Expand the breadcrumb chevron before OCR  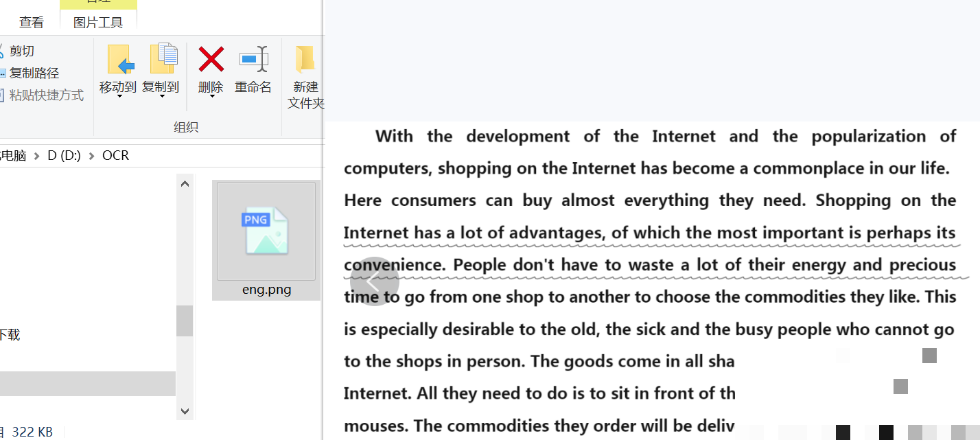pyautogui.click(x=92, y=156)
